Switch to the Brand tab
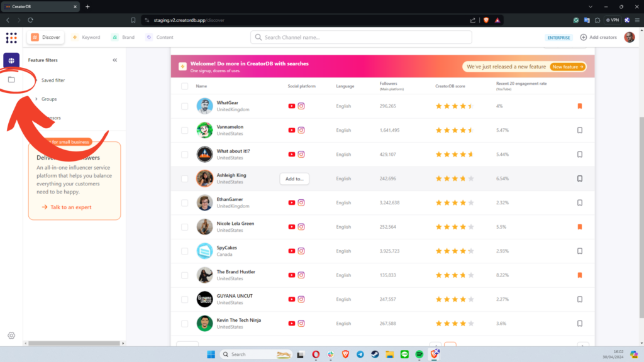644x362 pixels. (x=123, y=37)
